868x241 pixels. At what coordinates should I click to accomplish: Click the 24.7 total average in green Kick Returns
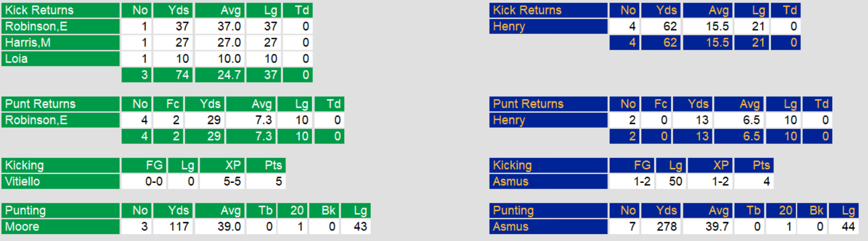(220, 75)
